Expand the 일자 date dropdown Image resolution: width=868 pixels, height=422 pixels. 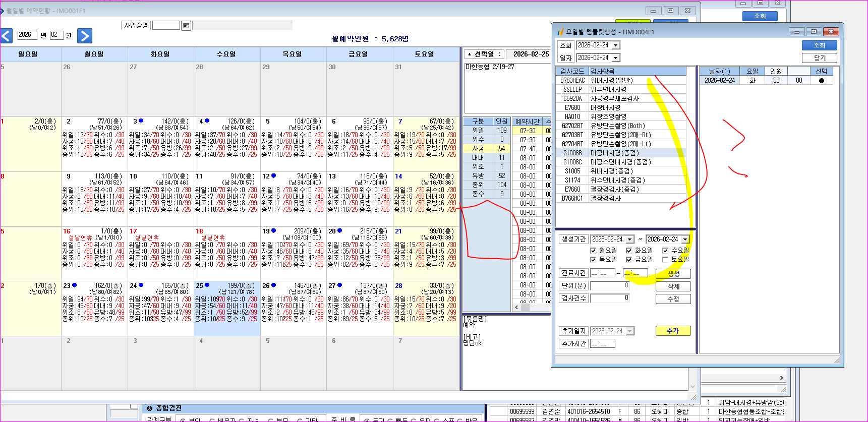pos(616,58)
